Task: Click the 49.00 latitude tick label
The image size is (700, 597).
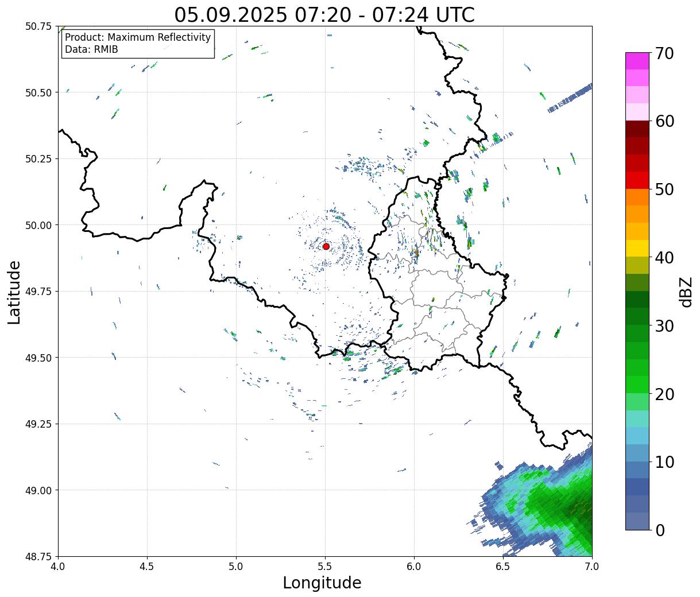Action: point(38,490)
